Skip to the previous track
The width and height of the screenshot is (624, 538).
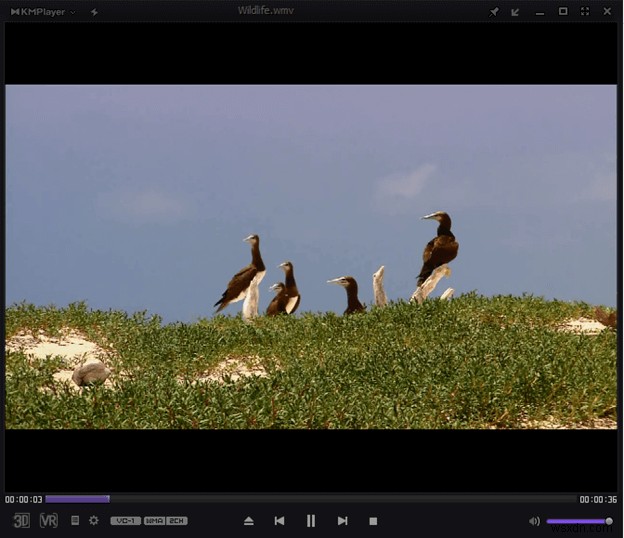pyautogui.click(x=280, y=521)
